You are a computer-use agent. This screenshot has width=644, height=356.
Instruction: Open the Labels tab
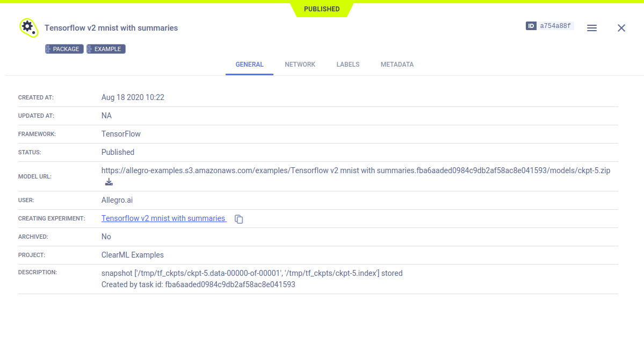click(x=348, y=65)
